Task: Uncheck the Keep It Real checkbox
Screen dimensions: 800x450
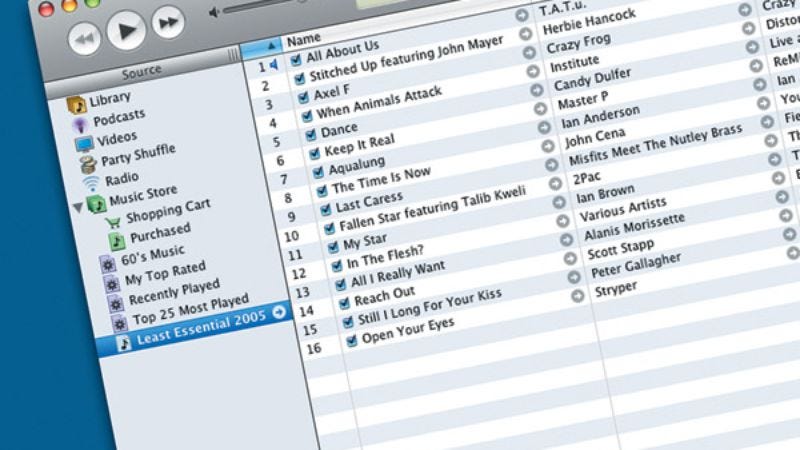Action: pyautogui.click(x=314, y=153)
